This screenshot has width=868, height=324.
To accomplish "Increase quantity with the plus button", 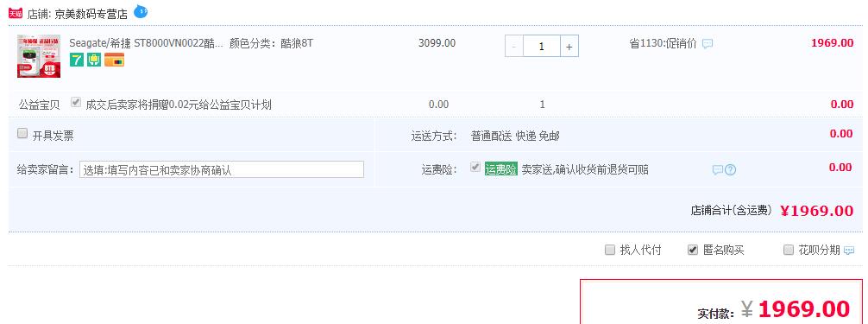I will [569, 47].
